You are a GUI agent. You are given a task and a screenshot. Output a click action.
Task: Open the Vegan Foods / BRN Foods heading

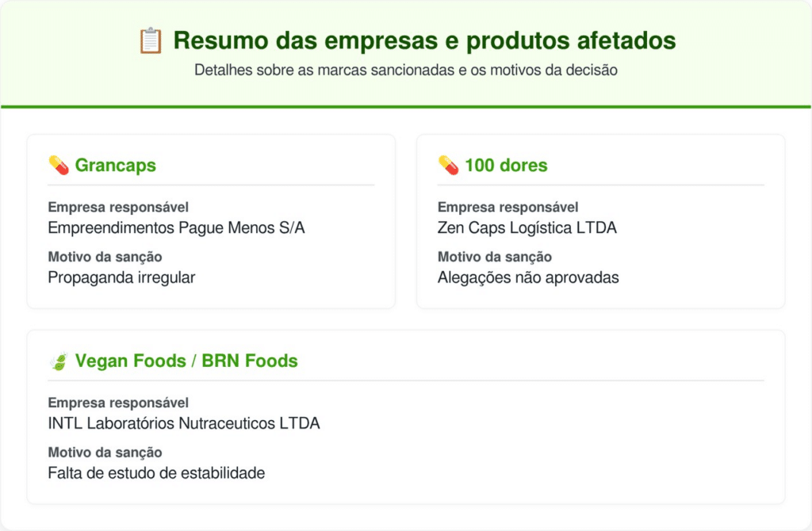(186, 361)
